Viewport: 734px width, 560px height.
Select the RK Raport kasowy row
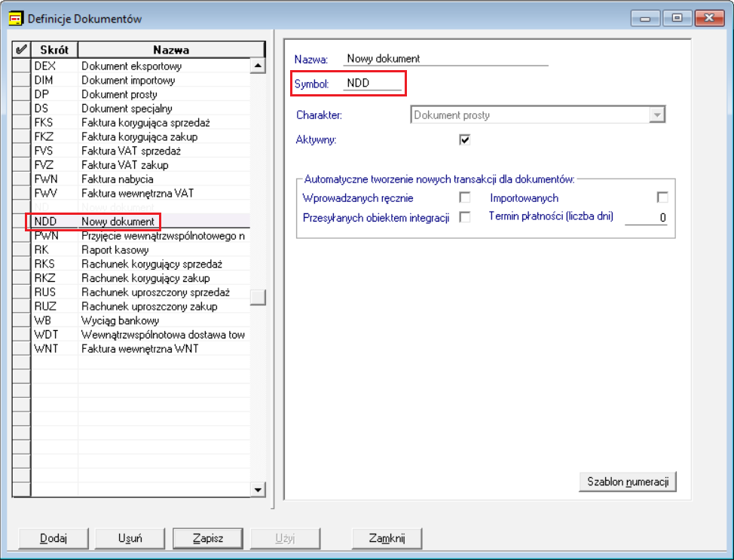click(140, 249)
